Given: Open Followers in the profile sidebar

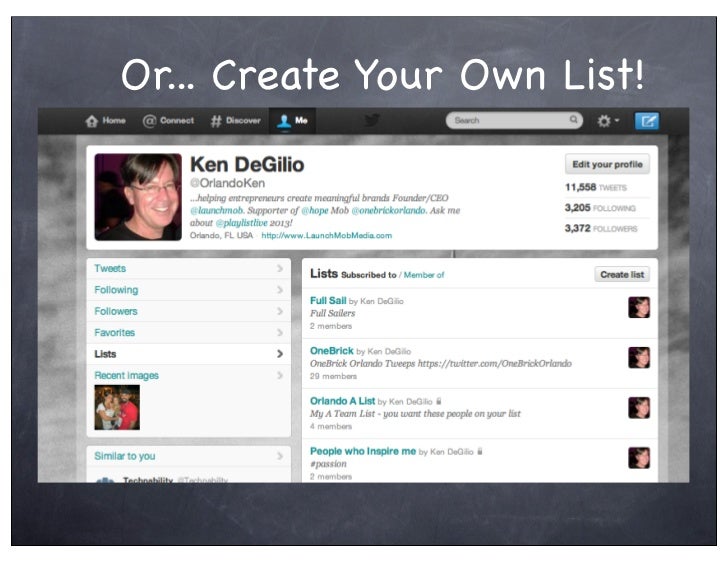Looking at the screenshot, I should [x=188, y=311].
